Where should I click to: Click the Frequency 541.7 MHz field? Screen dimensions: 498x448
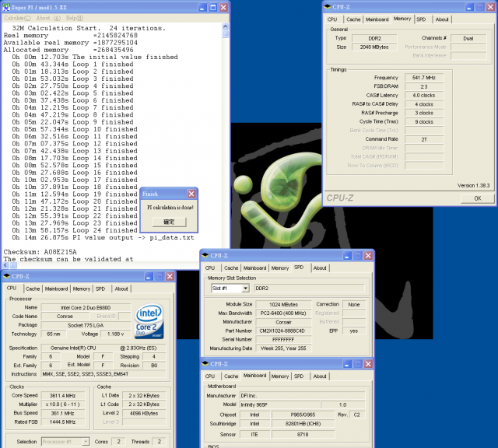coord(423,78)
